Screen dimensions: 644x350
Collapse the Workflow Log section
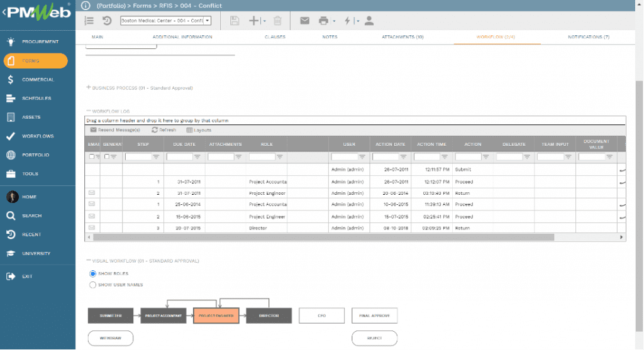88,111
